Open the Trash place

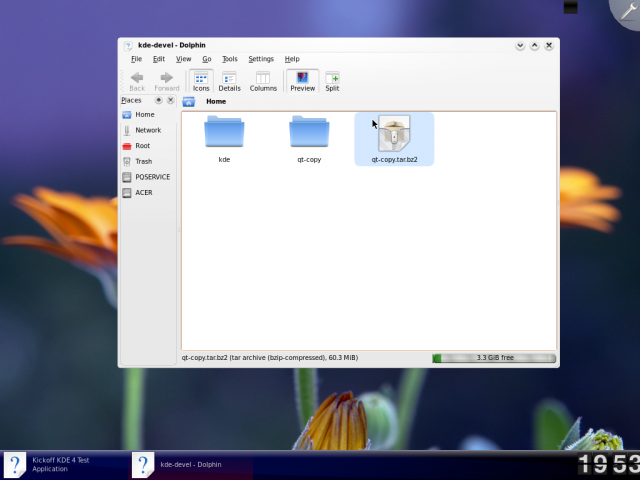[x=143, y=161]
